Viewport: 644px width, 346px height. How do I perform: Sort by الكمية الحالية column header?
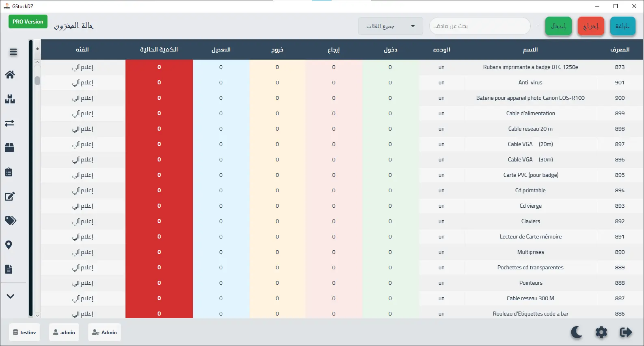click(159, 49)
